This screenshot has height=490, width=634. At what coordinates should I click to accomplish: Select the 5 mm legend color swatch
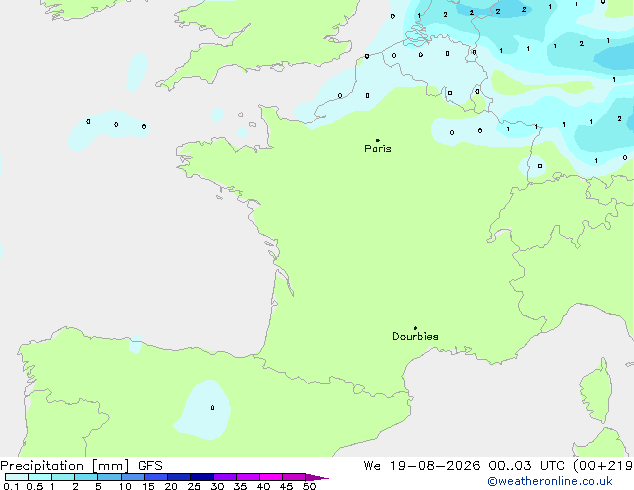pos(109,477)
